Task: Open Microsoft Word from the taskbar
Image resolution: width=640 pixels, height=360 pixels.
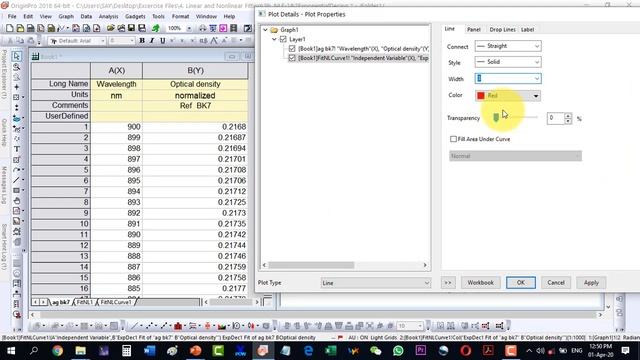Action: tap(149, 351)
